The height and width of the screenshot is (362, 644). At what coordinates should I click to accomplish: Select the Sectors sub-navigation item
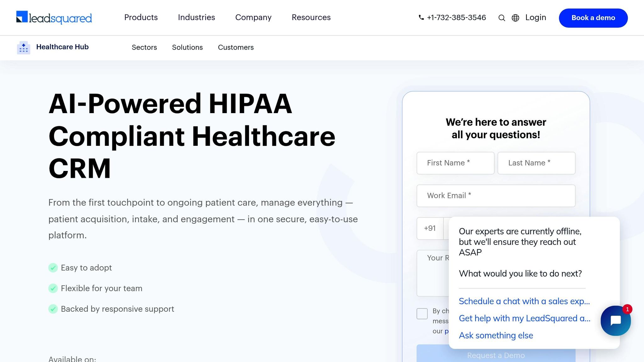(x=144, y=47)
